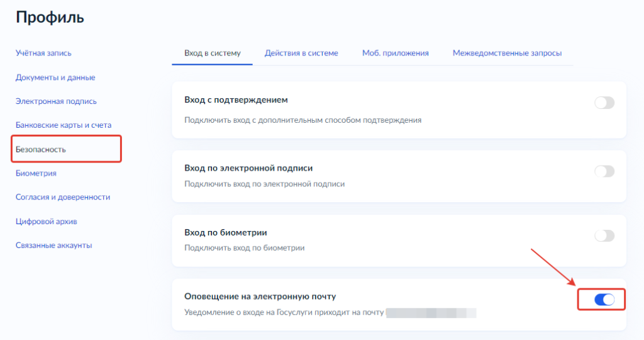Switch to the Действия в системе tab

(301, 53)
